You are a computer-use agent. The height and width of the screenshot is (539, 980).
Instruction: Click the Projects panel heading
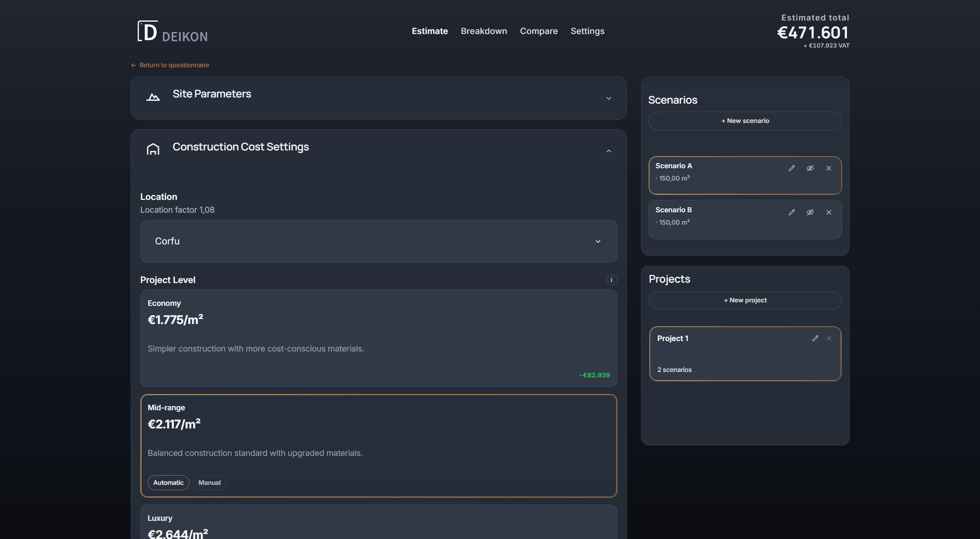(669, 279)
